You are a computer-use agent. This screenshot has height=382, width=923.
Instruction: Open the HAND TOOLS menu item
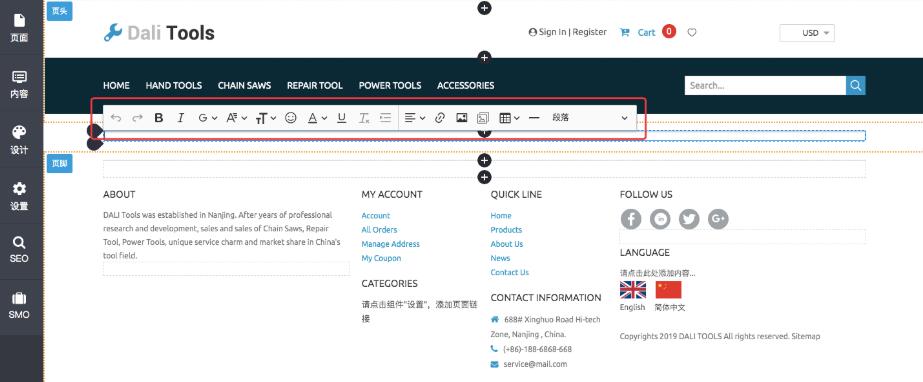click(x=174, y=85)
